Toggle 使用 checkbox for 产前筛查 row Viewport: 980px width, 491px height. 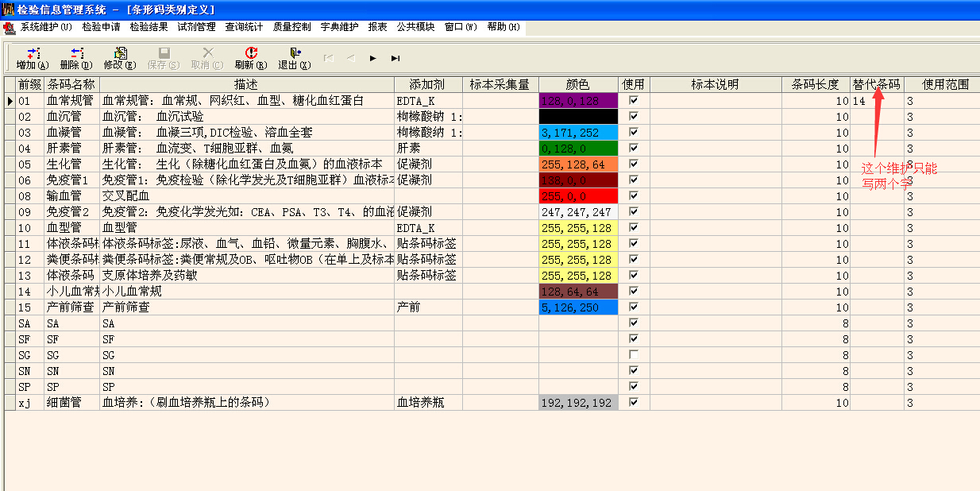[634, 307]
